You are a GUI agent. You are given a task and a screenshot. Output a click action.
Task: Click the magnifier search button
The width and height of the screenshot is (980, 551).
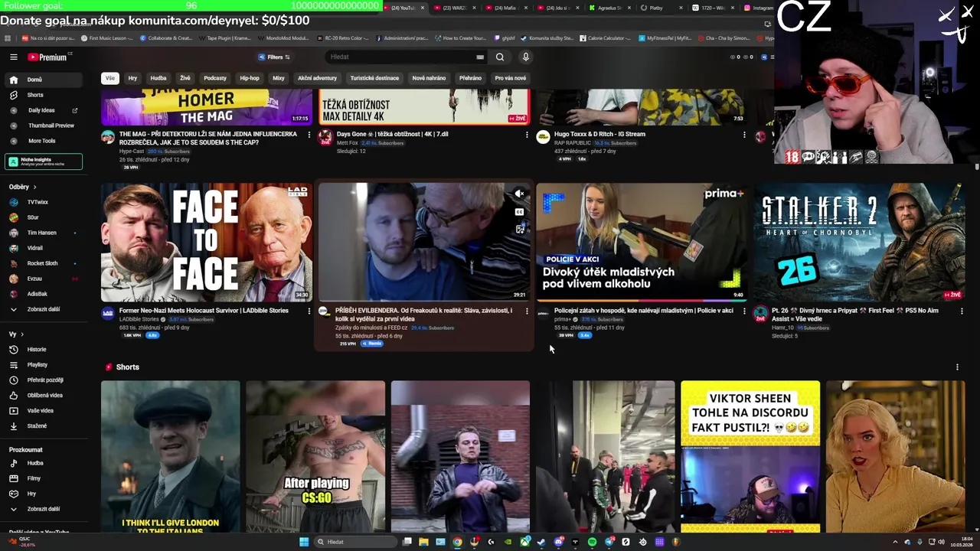(500, 57)
